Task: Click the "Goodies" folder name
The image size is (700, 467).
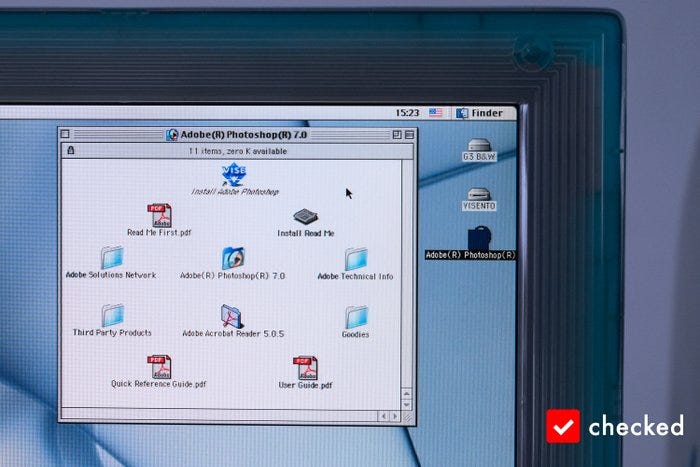Action: (x=355, y=334)
